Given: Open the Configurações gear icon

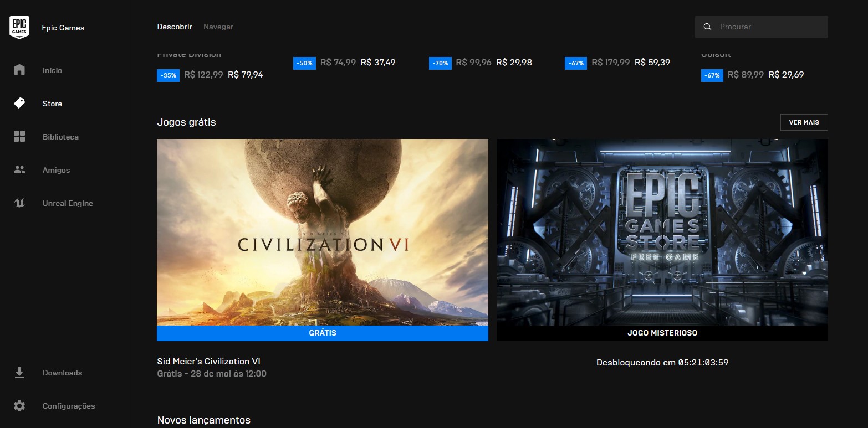Looking at the screenshot, I should pos(19,406).
